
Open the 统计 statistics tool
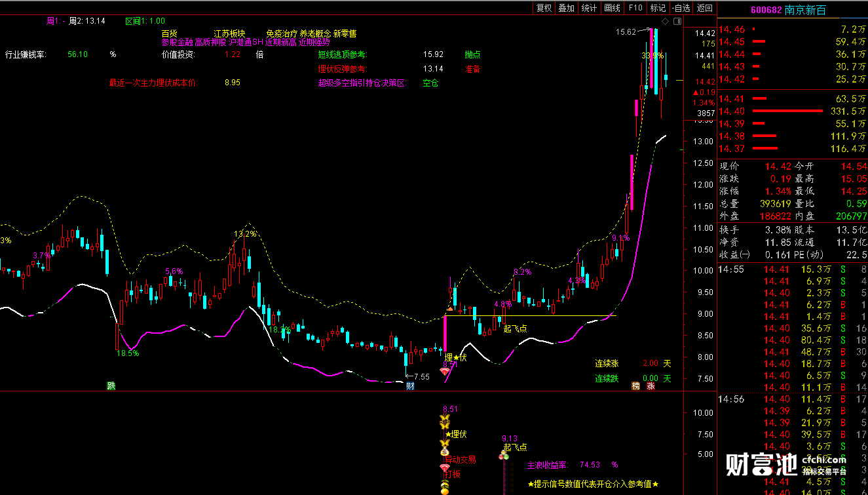point(589,8)
